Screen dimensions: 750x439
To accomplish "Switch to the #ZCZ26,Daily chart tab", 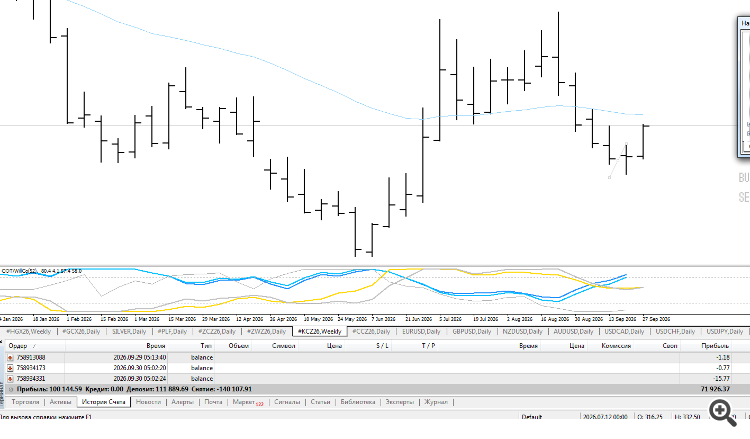I will click(x=217, y=331).
